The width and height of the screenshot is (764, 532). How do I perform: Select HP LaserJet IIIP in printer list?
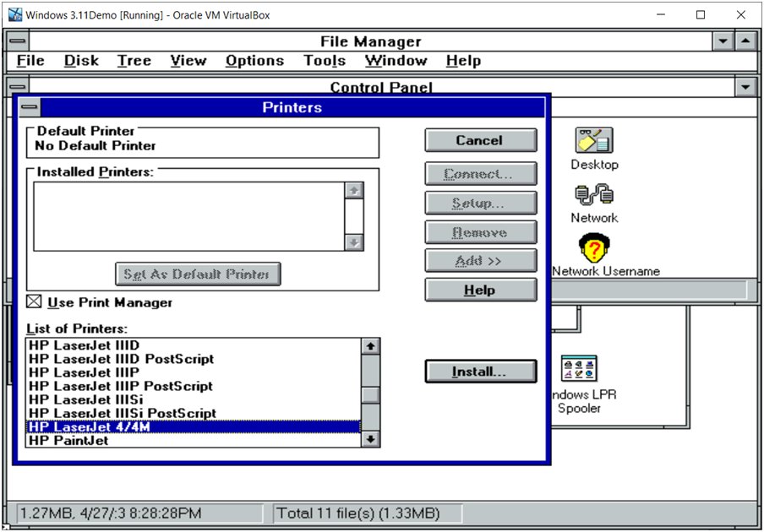[x=194, y=372]
